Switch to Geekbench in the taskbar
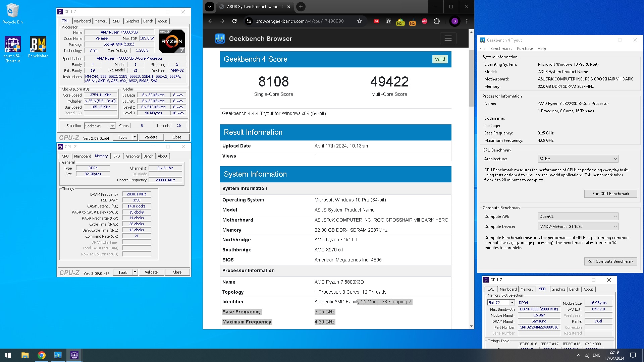Screen dimensions: 644x362 [58, 355]
